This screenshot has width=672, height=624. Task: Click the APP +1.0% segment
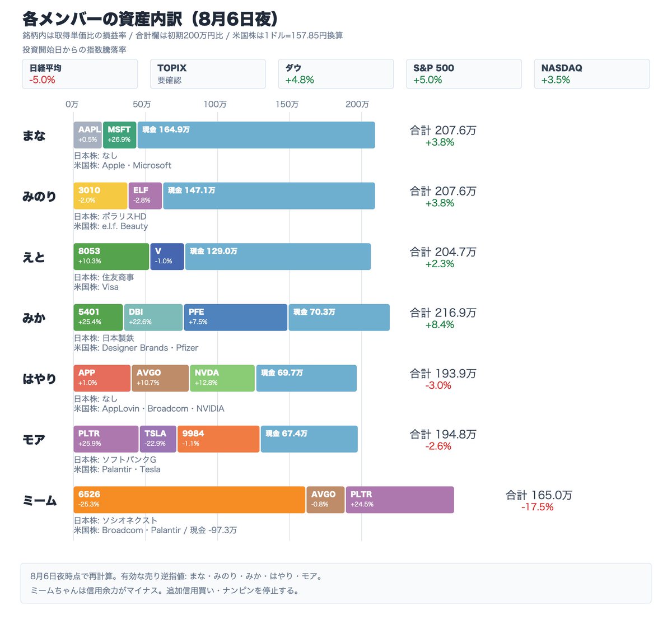pos(102,378)
